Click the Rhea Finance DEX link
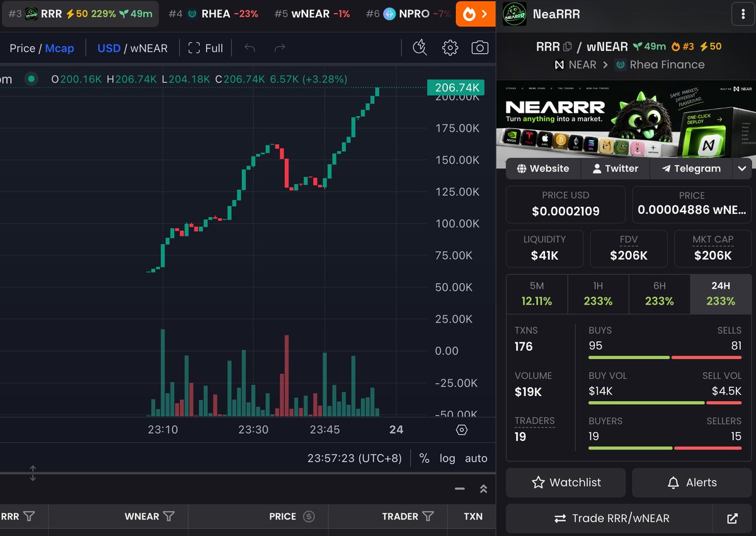756x536 pixels. [660, 64]
